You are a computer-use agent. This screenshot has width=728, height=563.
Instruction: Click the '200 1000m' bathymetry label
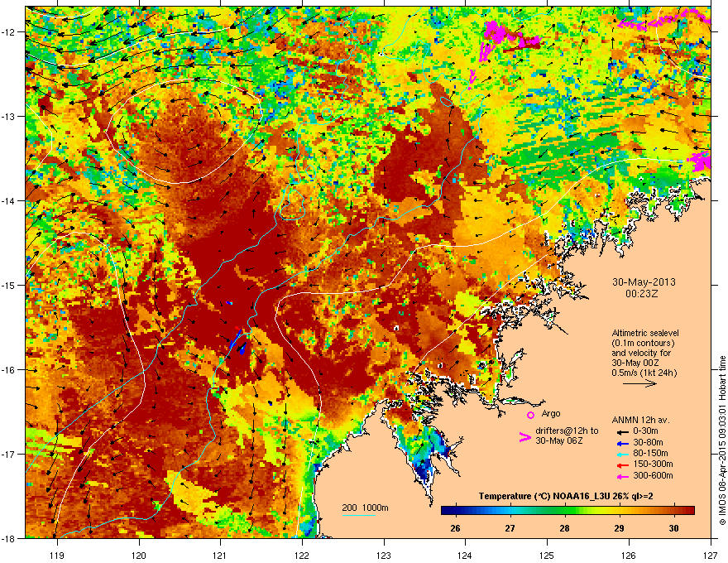point(365,508)
